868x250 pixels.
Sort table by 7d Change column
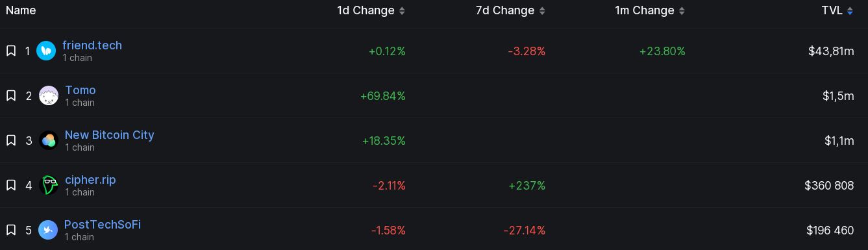[510, 10]
